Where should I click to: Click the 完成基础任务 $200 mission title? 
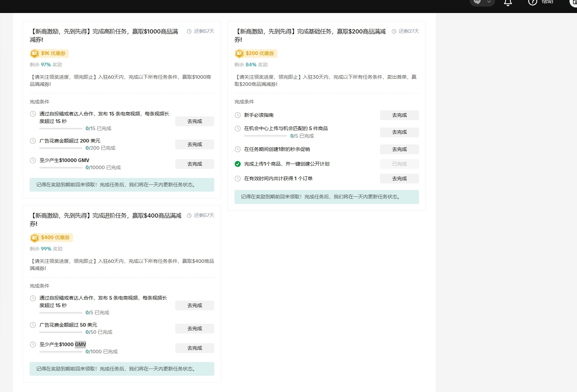coord(310,35)
